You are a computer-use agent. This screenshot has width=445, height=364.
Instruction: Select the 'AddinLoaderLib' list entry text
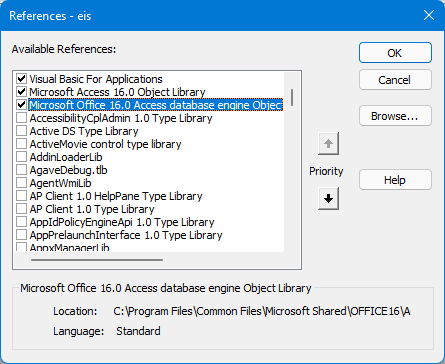click(x=66, y=157)
